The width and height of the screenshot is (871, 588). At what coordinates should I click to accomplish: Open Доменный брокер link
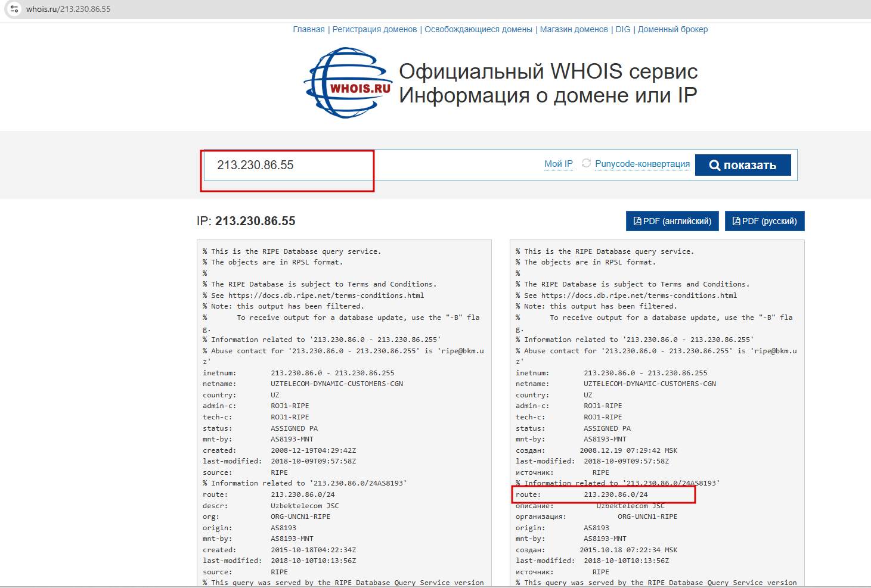pos(672,29)
